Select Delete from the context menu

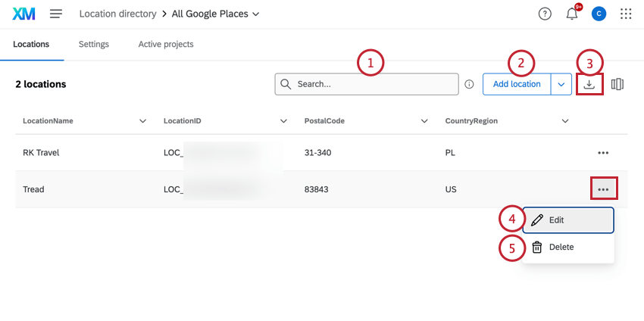point(561,247)
